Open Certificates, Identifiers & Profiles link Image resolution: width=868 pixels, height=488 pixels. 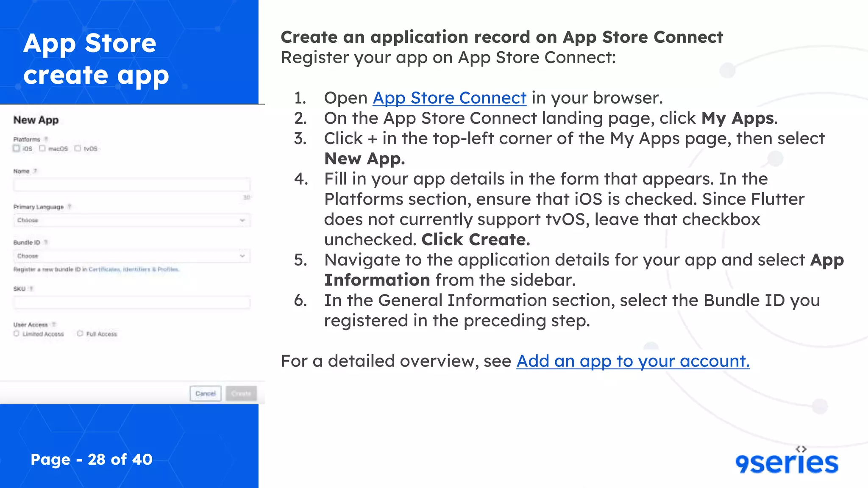[x=134, y=269]
